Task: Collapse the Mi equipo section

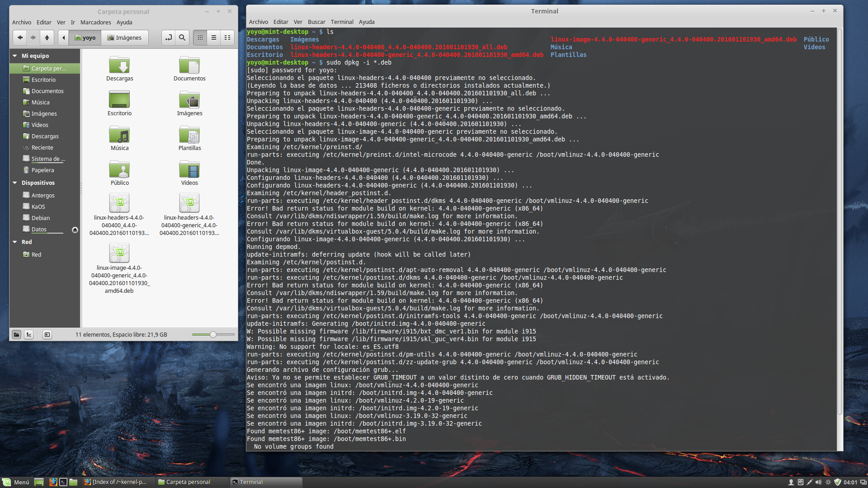Action: click(15, 56)
